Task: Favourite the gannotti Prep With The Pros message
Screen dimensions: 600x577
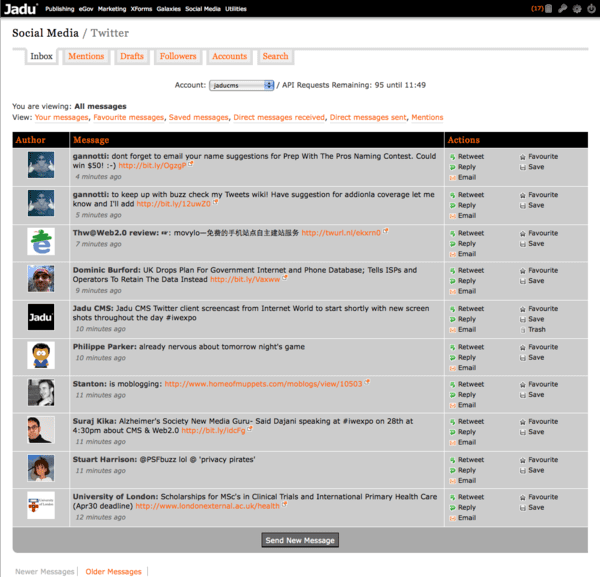Action: 538,156
